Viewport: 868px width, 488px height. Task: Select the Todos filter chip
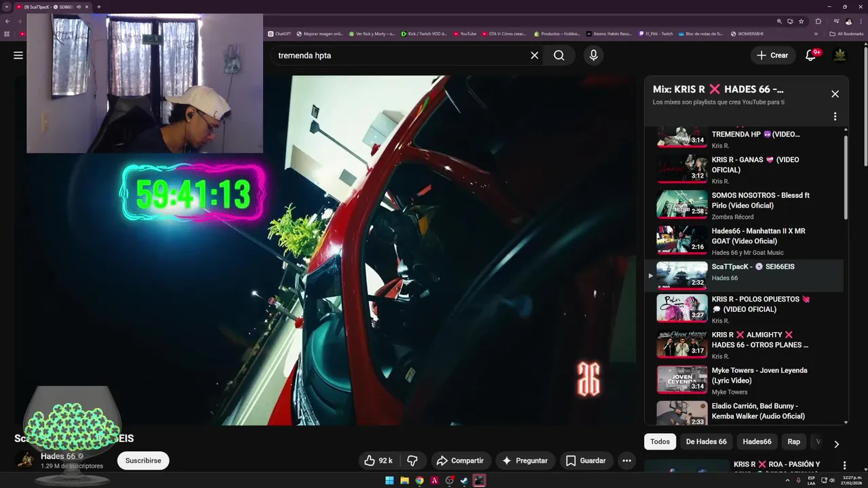(660, 442)
